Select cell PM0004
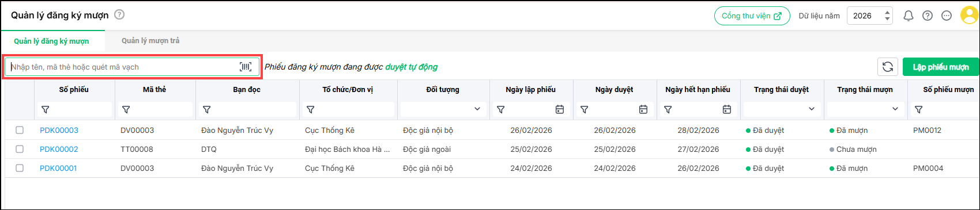Viewport: 980px width, 210px height. coord(928,168)
